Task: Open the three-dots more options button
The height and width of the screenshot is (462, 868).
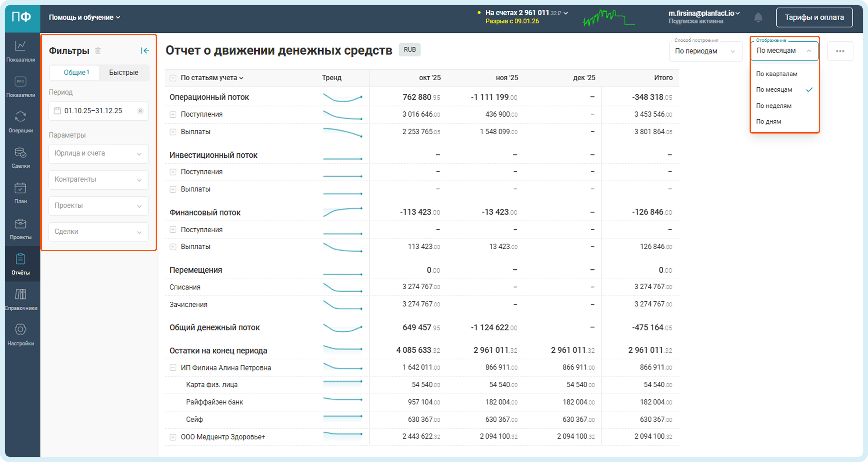Action: (840, 51)
